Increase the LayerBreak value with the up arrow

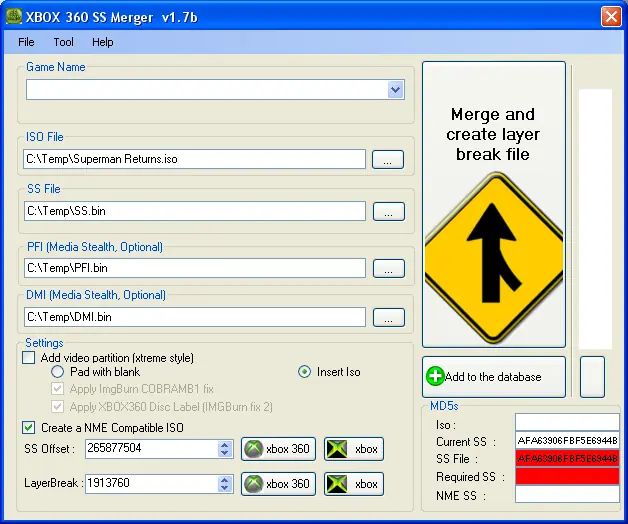click(x=225, y=479)
